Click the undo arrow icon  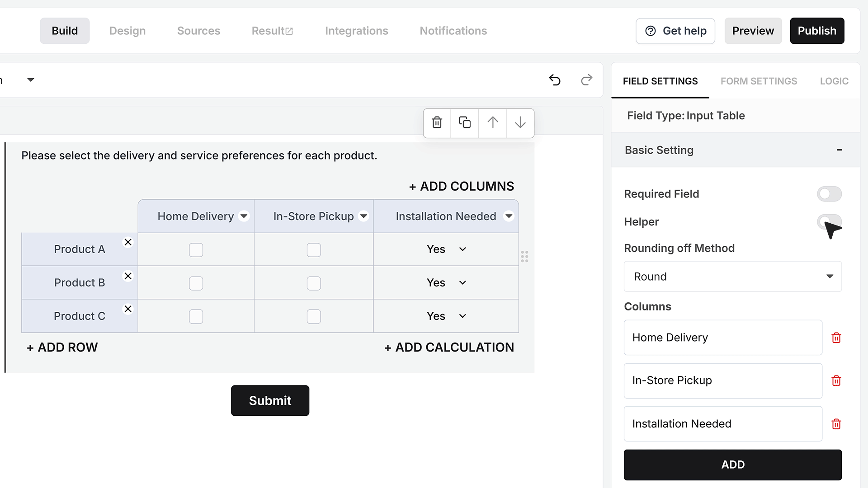(555, 80)
